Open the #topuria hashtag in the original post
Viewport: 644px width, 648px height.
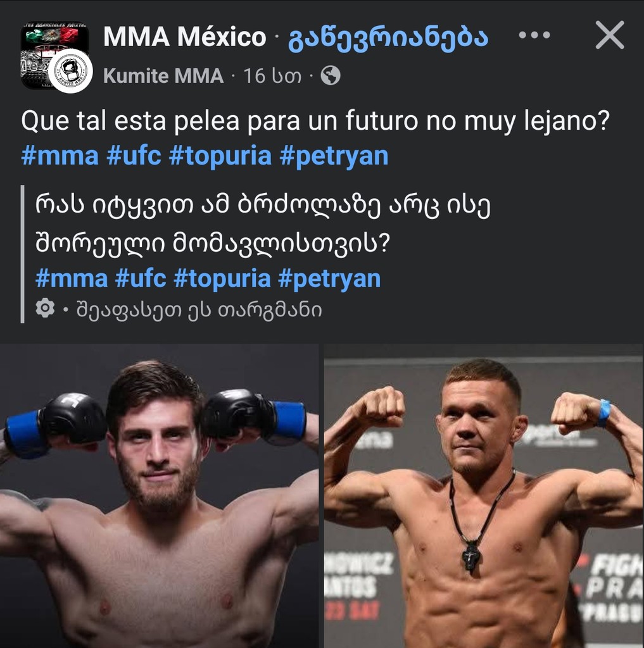[x=220, y=156]
